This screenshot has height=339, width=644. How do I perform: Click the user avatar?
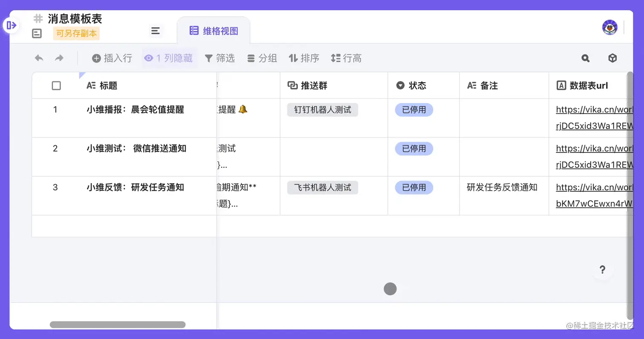610,27
